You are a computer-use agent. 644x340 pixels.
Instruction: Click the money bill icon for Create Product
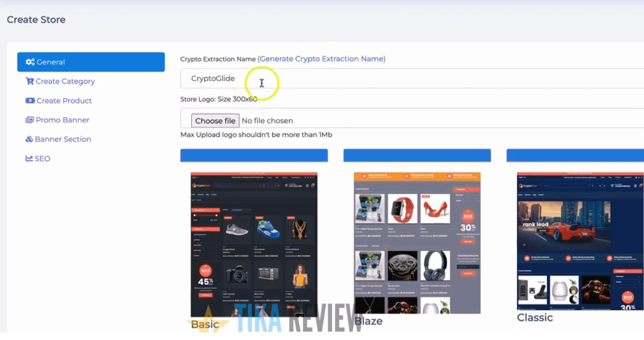(30, 101)
